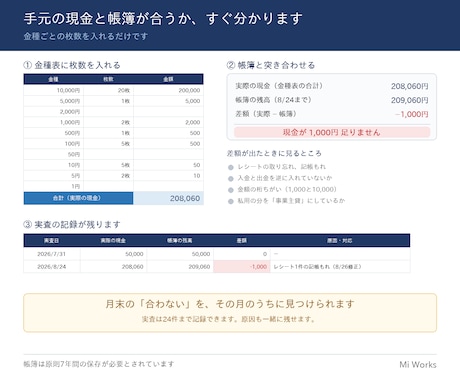Viewport: 460px width, 380px height.
Task: Click heading ③ 実査の記録が残ります
Action: pos(72,224)
